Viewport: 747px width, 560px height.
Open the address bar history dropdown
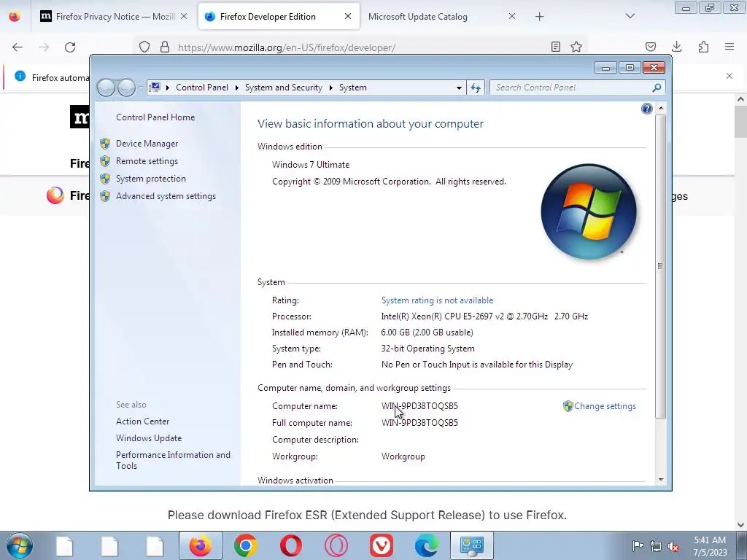tap(459, 87)
